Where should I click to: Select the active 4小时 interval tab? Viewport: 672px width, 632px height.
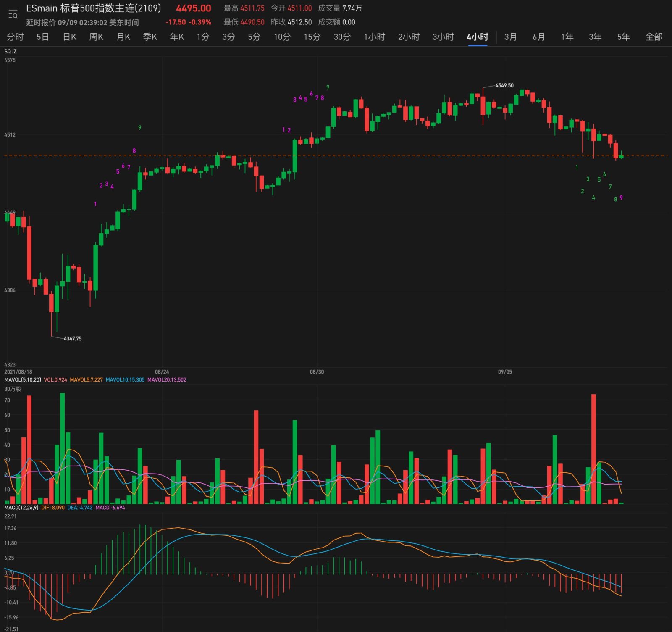click(478, 37)
